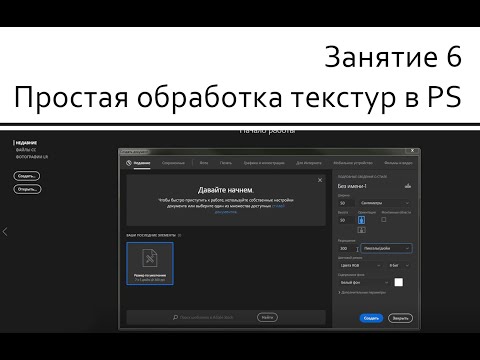Open the bit depth dropdown (8 бит)

click(x=399, y=265)
